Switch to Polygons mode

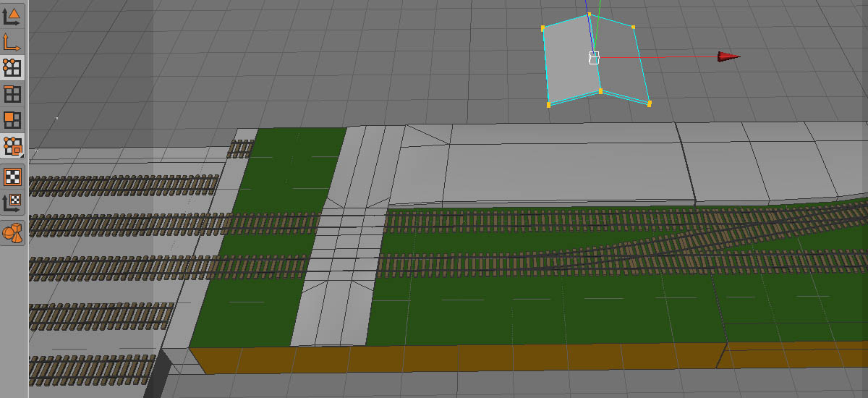coord(12,119)
